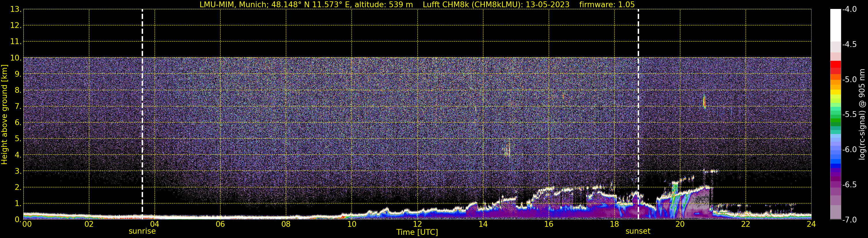The image size is (868, 238).
Task: Click the white top segment of the colorbar
Action: point(836,25)
